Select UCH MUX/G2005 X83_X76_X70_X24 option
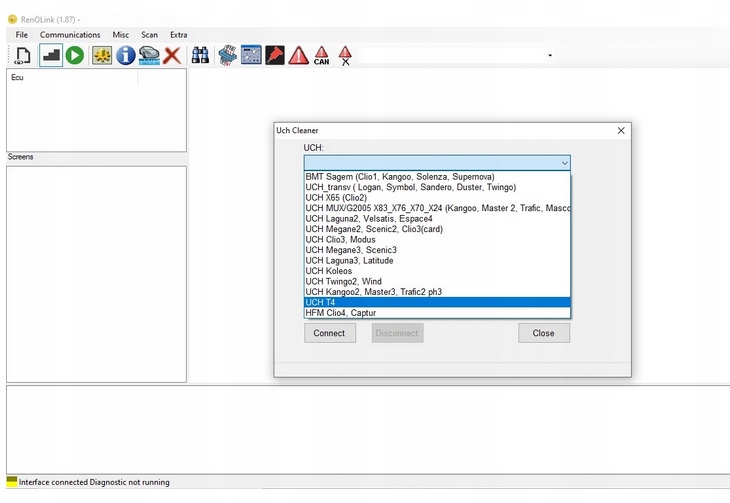The height and width of the screenshot is (503, 730). (x=437, y=208)
